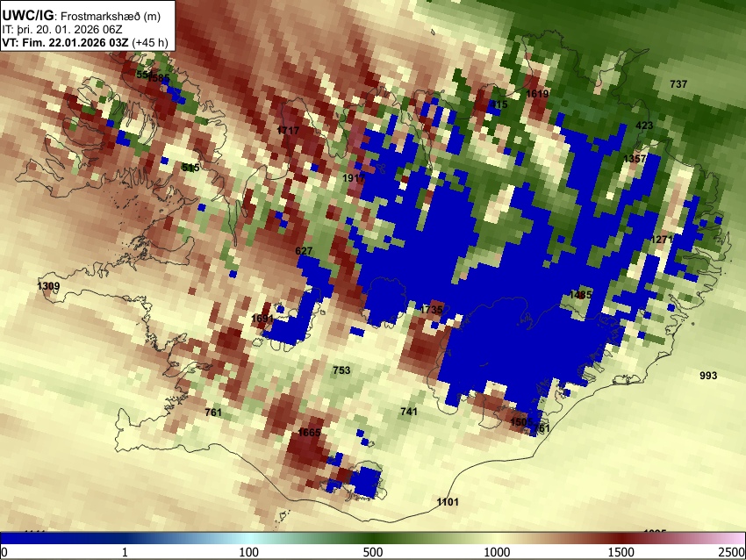Click the map value 753
This screenshot has width=746, height=560.
341,370
